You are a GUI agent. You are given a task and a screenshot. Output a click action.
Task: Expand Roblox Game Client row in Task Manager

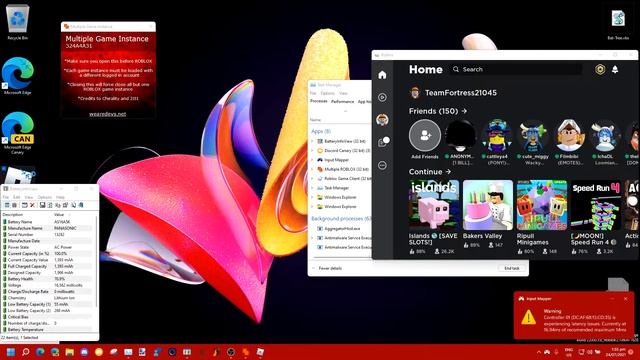coord(312,178)
